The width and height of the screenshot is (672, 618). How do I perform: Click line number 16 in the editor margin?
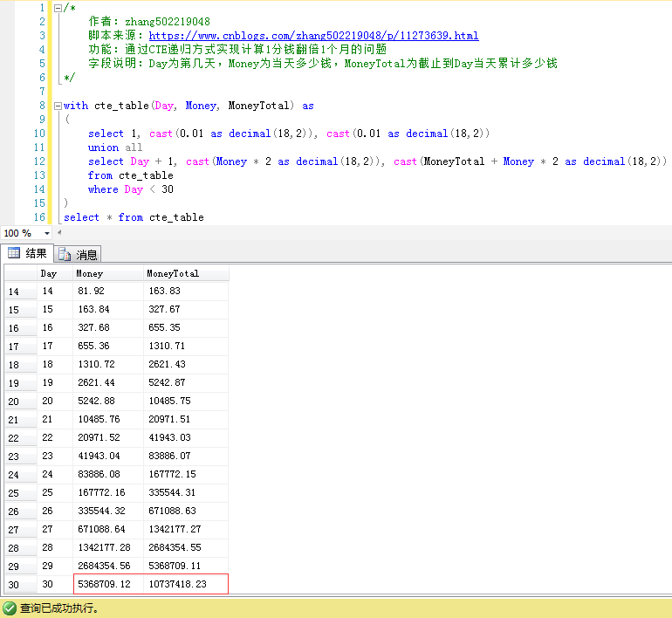(x=38, y=217)
